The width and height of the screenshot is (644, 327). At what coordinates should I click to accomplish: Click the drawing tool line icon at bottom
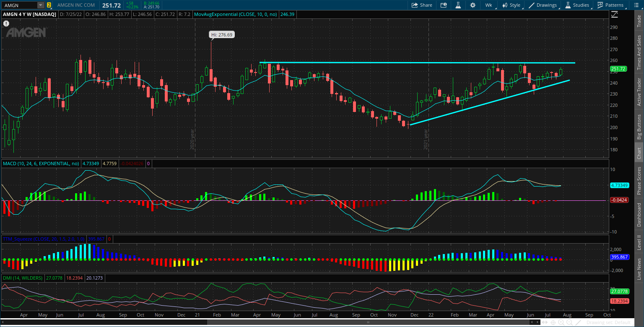[578, 322]
